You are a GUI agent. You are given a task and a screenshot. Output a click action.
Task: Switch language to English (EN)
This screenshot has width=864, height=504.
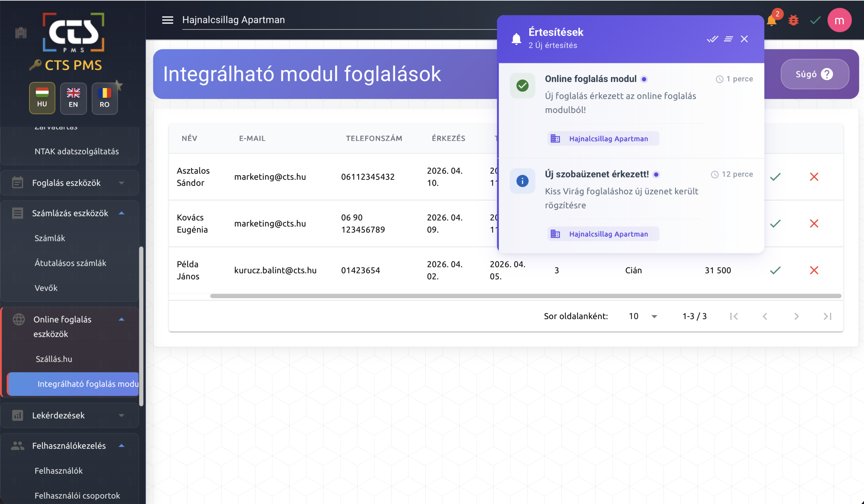click(73, 98)
